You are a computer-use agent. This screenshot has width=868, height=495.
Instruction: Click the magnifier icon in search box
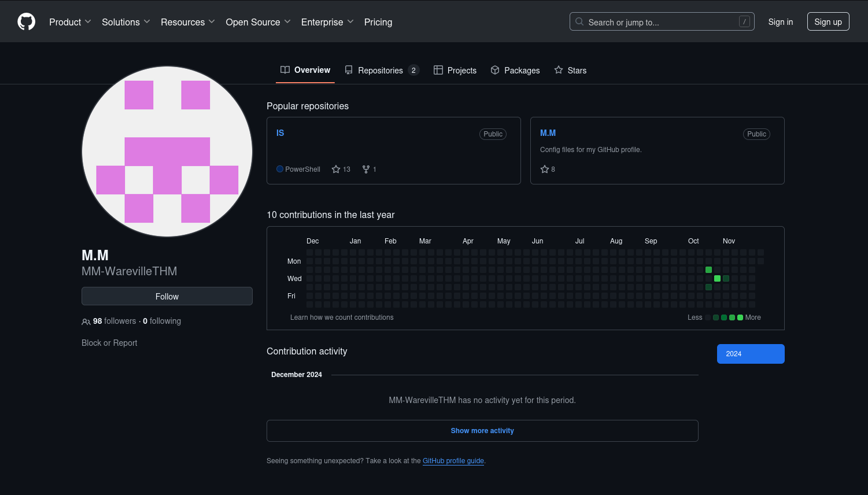point(579,22)
